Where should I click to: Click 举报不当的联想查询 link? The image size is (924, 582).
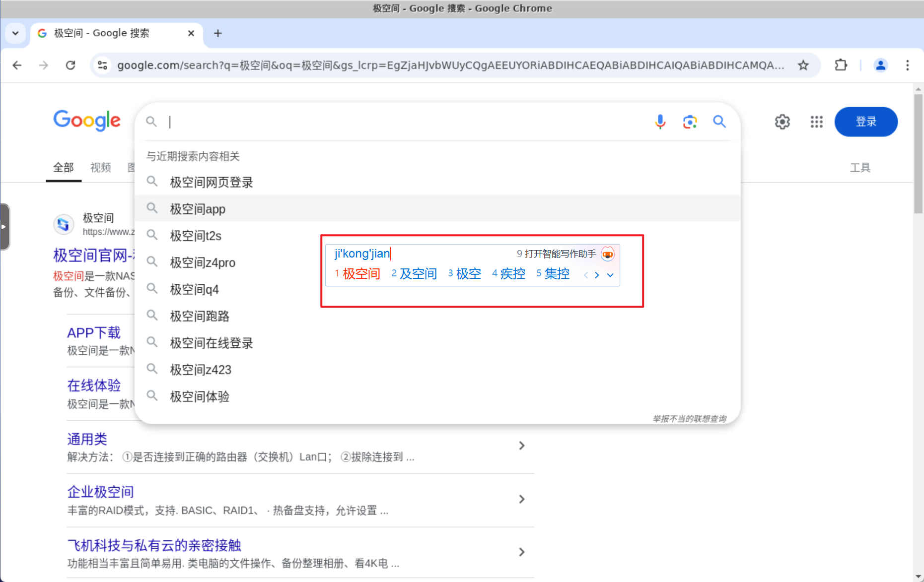(x=690, y=419)
